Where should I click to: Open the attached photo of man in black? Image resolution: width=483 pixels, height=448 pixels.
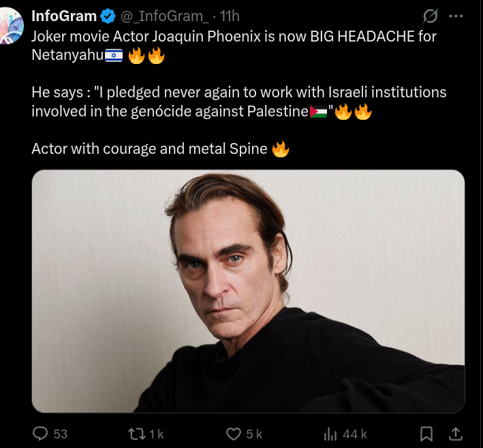tap(248, 291)
